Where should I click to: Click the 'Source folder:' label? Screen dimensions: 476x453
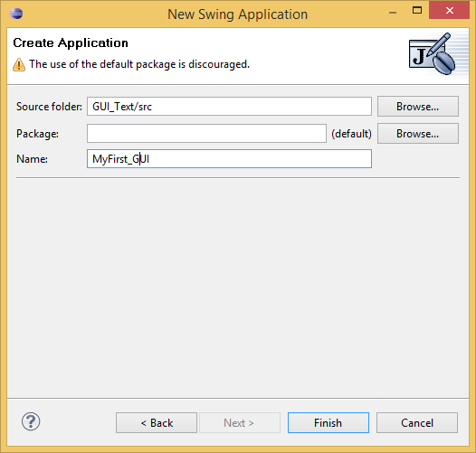tap(49, 107)
